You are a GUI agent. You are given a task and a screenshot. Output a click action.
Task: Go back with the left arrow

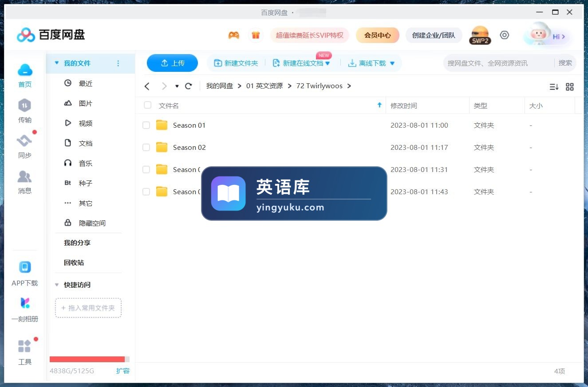147,86
